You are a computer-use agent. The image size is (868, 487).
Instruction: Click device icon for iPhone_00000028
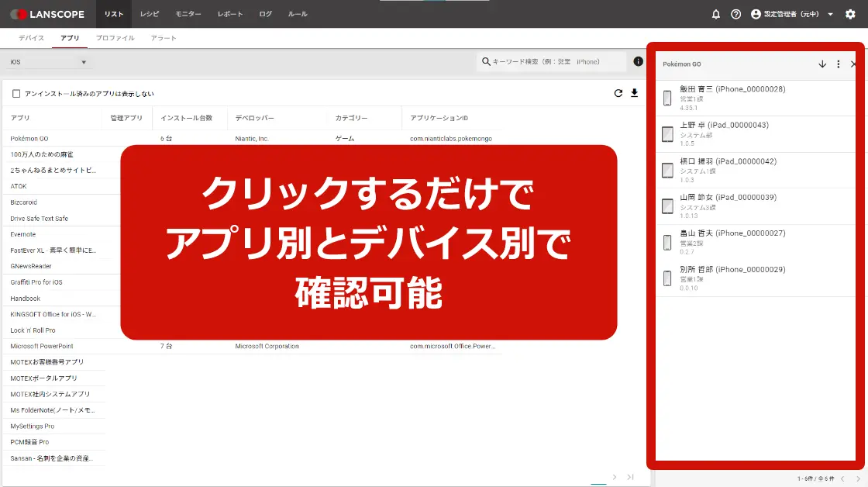pyautogui.click(x=667, y=98)
